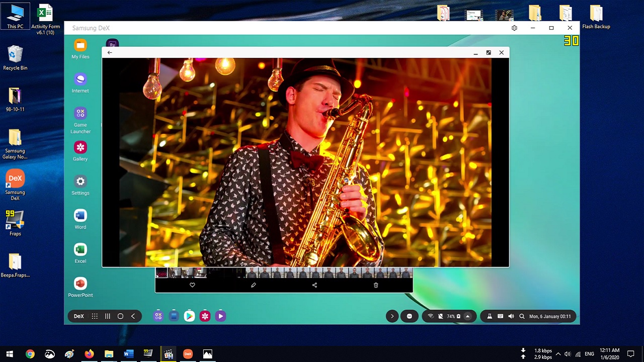This screenshot has width=644, height=362.
Task: Open the DeX menu button
Action: (x=79, y=316)
